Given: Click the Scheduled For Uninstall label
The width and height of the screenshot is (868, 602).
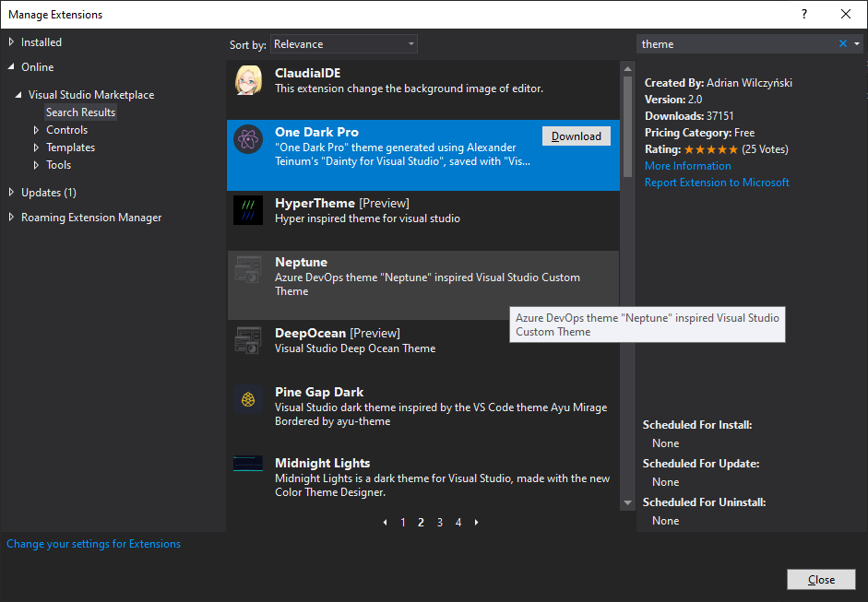Looking at the screenshot, I should coord(704,502).
